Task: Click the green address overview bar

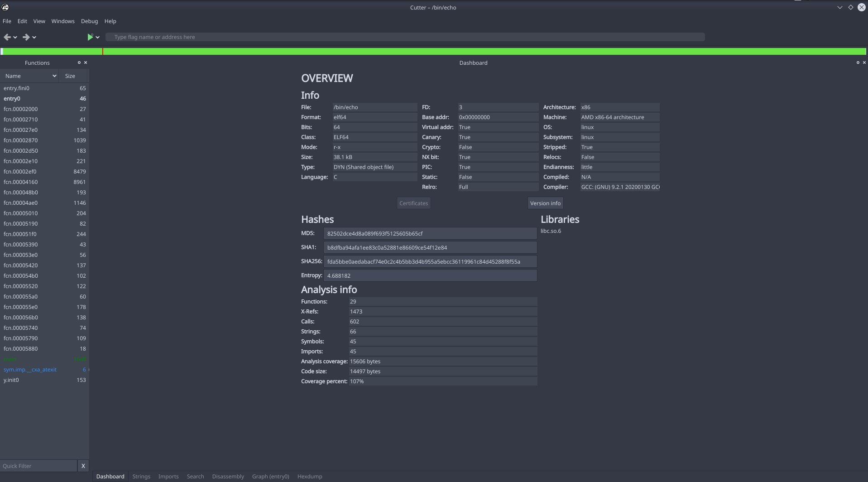Action: point(433,52)
